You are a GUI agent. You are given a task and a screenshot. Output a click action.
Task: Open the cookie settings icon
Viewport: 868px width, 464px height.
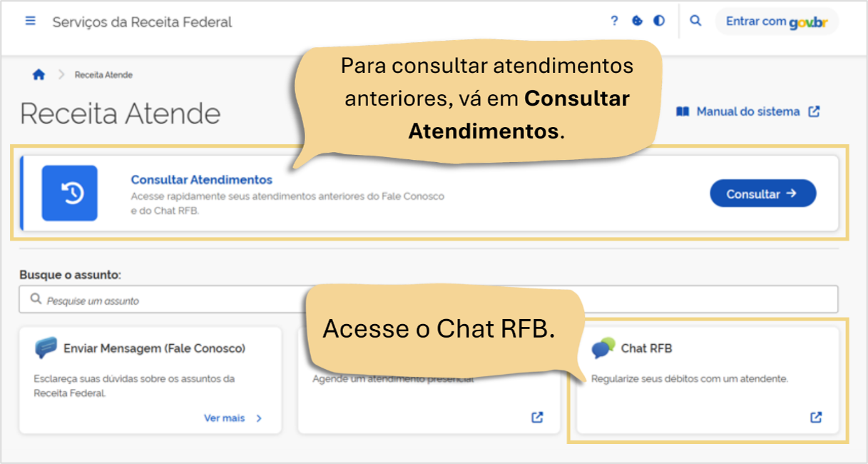click(x=638, y=21)
